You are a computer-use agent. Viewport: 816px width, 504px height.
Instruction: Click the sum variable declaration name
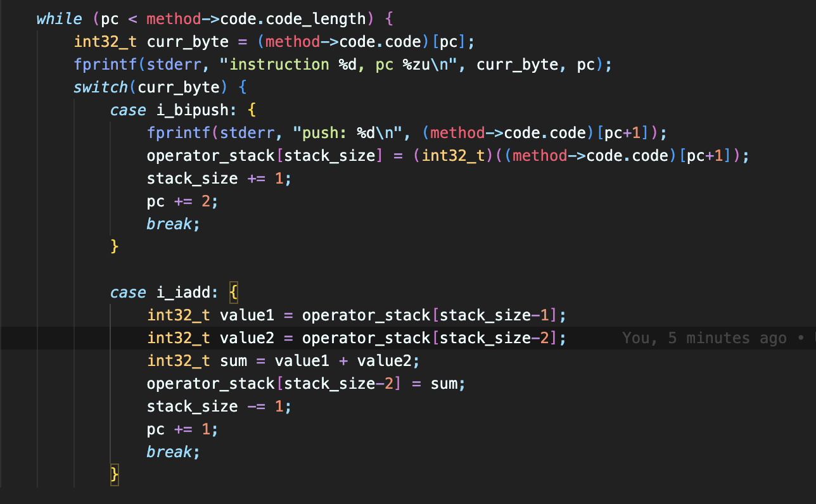(233, 361)
